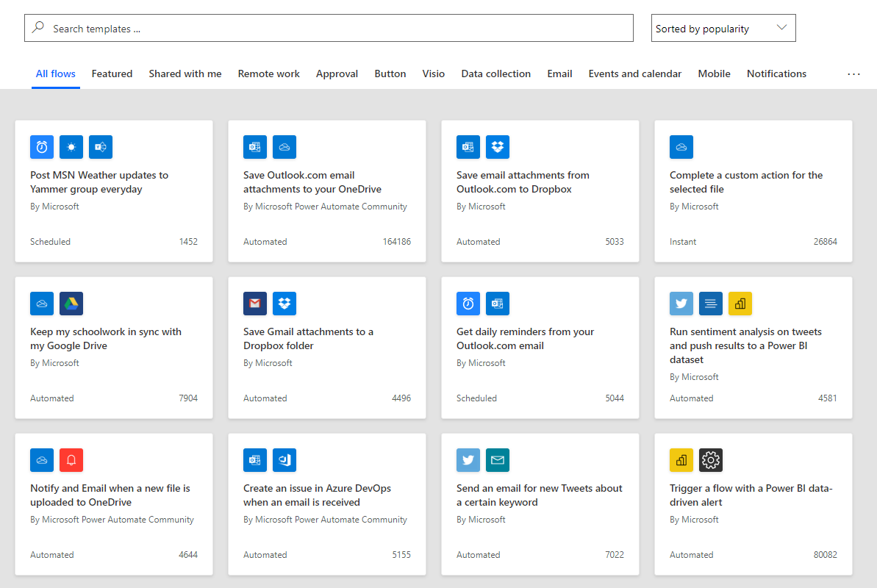Select the Email tab
Viewport: 877px width, 588px height.
559,73
